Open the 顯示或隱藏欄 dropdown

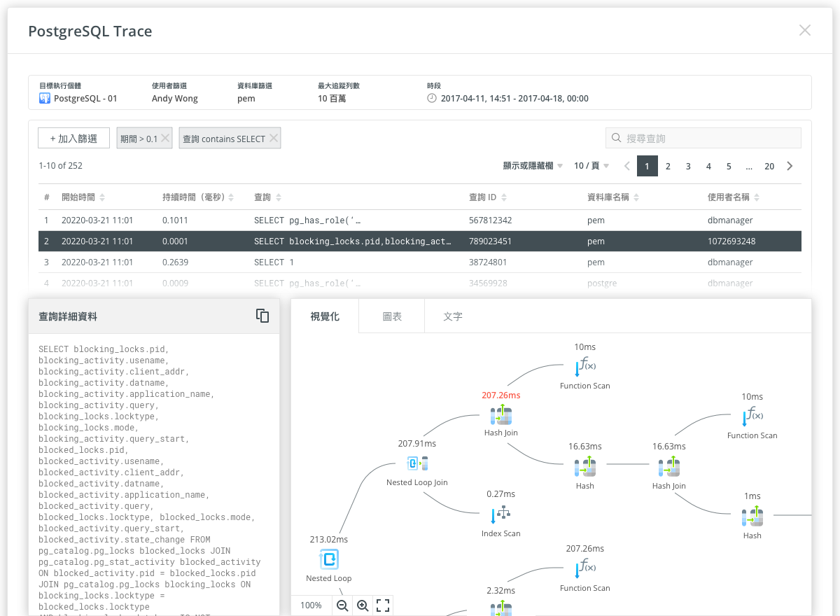(533, 166)
